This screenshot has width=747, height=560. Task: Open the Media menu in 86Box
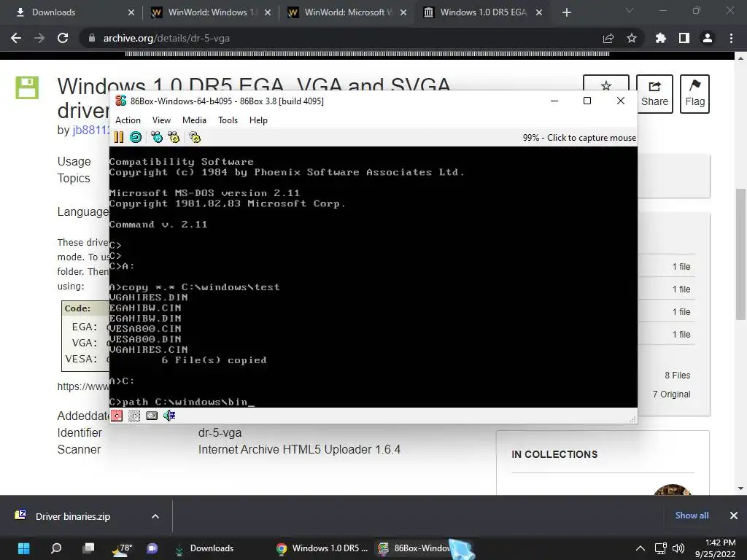(194, 120)
